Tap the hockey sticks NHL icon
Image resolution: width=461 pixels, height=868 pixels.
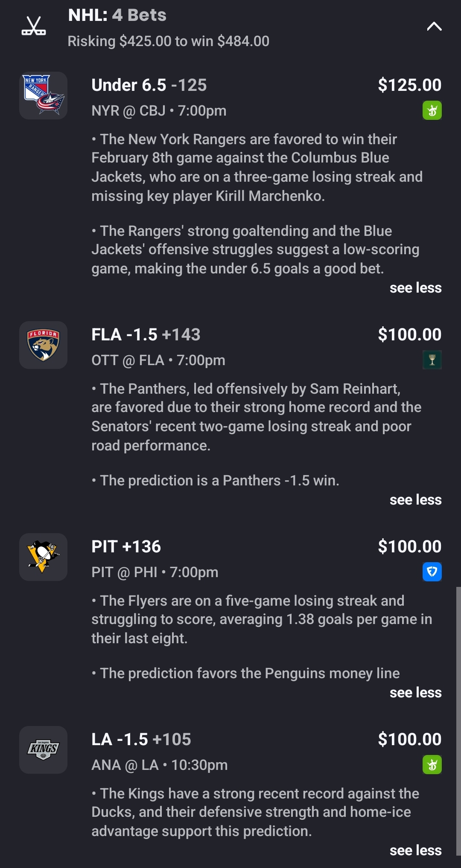(34, 26)
